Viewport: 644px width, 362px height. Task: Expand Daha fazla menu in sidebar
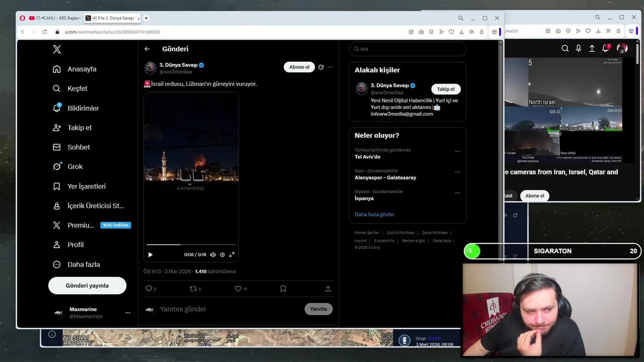coord(76,264)
